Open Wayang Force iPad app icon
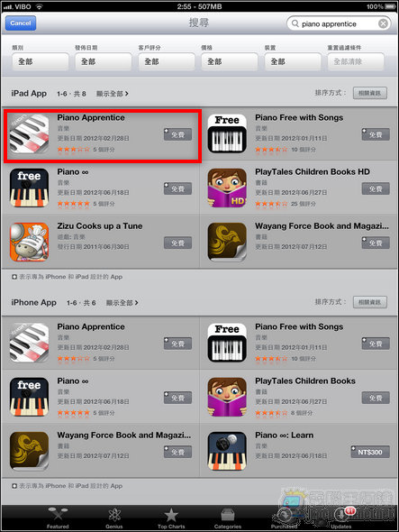The width and height of the screenshot is (399, 532). click(227, 243)
